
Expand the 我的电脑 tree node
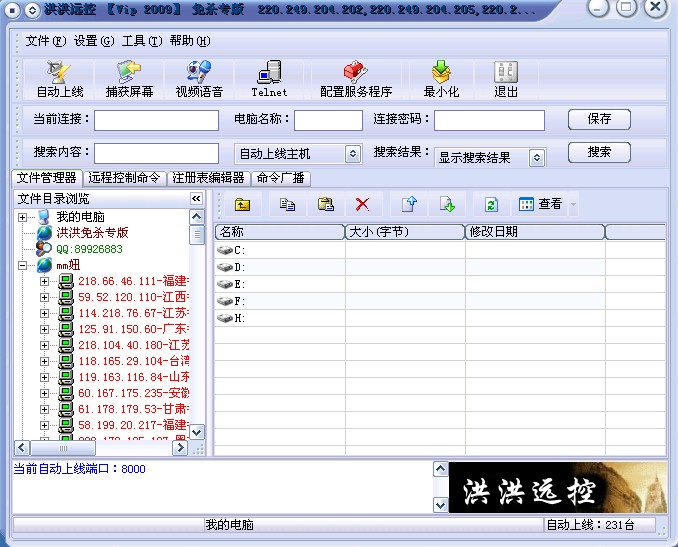point(22,217)
